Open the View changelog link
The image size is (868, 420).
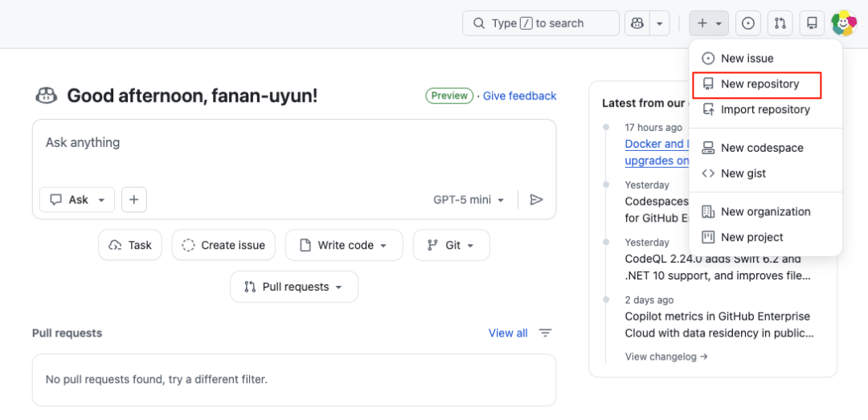click(x=666, y=357)
